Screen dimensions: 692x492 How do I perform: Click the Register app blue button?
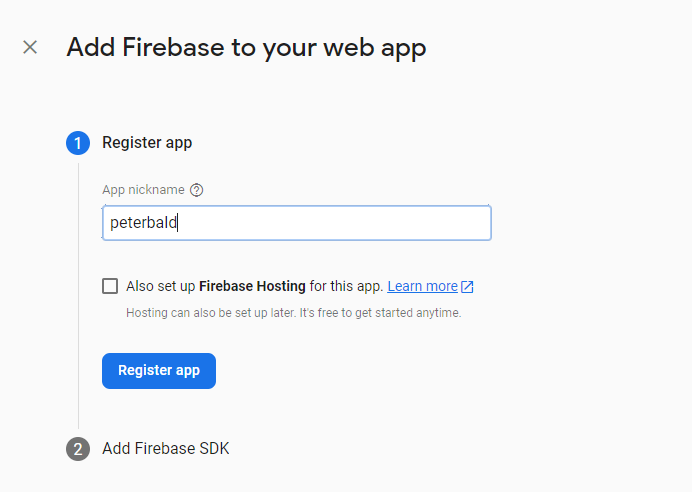159,371
